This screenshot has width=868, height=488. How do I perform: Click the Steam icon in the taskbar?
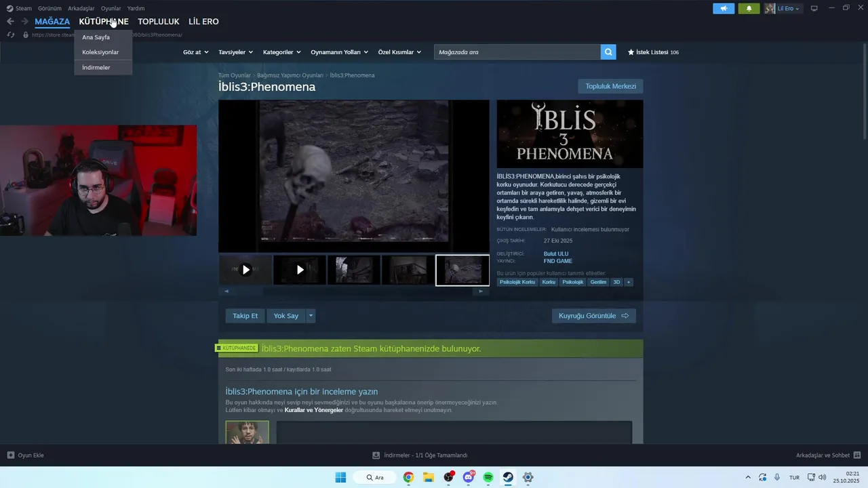(x=508, y=477)
